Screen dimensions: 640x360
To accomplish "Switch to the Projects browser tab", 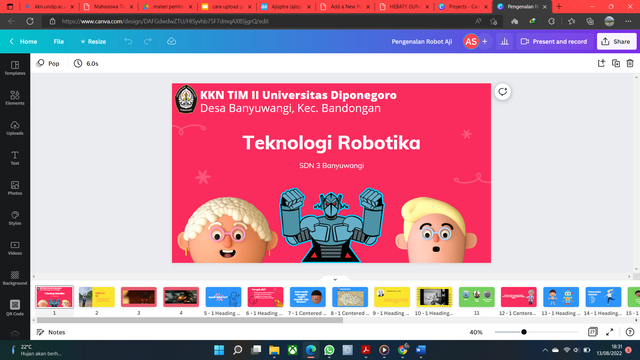I will (463, 7).
